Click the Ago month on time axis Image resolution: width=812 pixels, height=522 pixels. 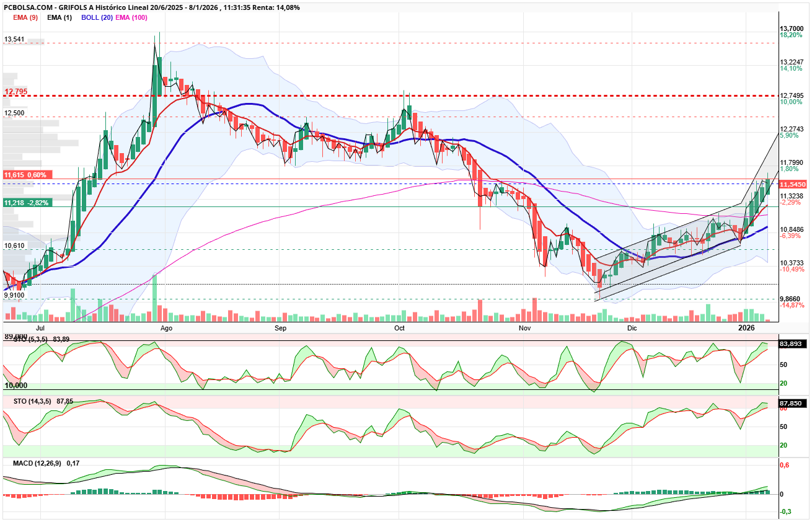pos(165,327)
